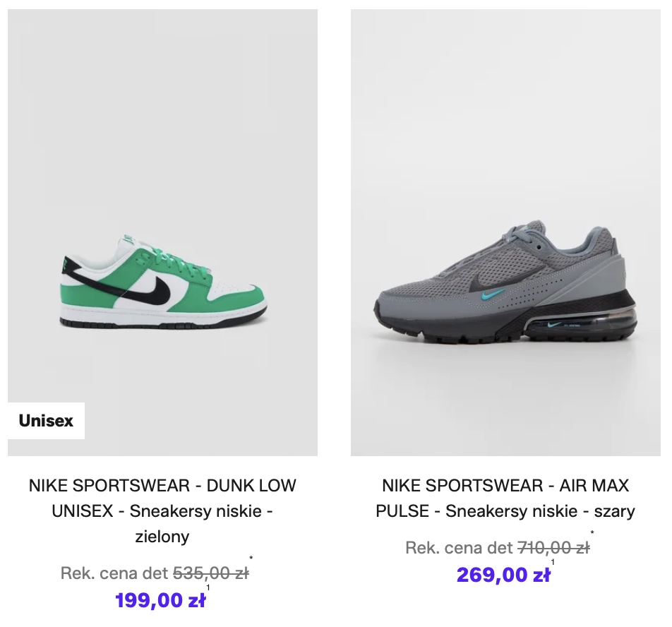The image size is (672, 627).
Task: Click the crossed-out 535,00 zł price
Action: (x=210, y=573)
